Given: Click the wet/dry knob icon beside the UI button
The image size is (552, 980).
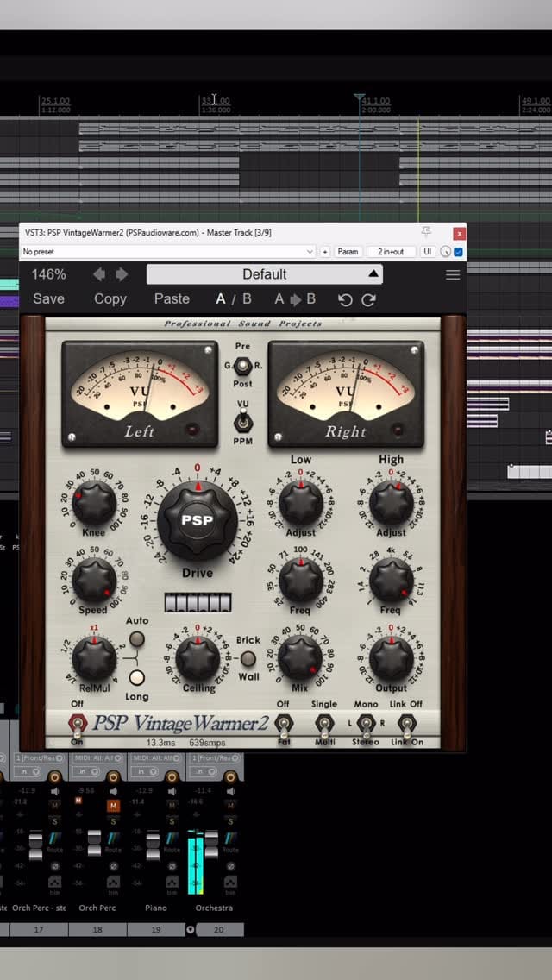Looking at the screenshot, I should (x=445, y=252).
